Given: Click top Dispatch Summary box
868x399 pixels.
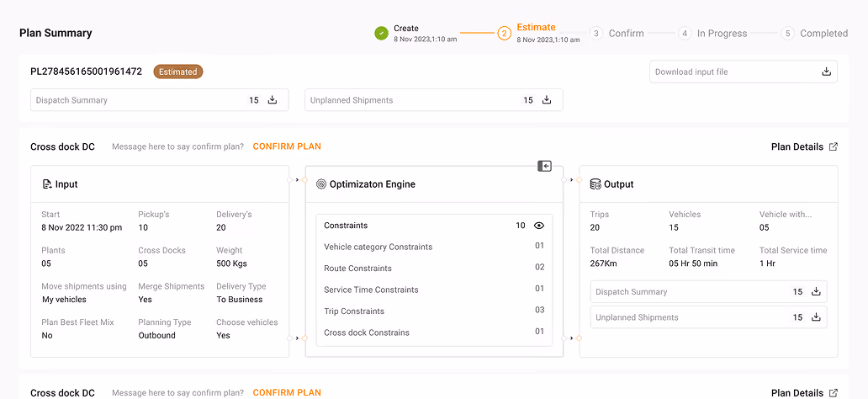Looking at the screenshot, I should pyautogui.click(x=160, y=100).
